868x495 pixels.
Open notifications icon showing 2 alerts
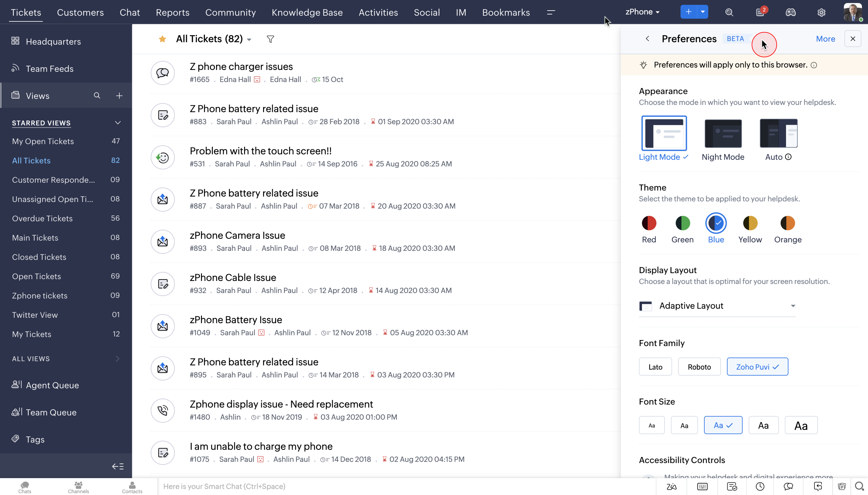coord(760,12)
